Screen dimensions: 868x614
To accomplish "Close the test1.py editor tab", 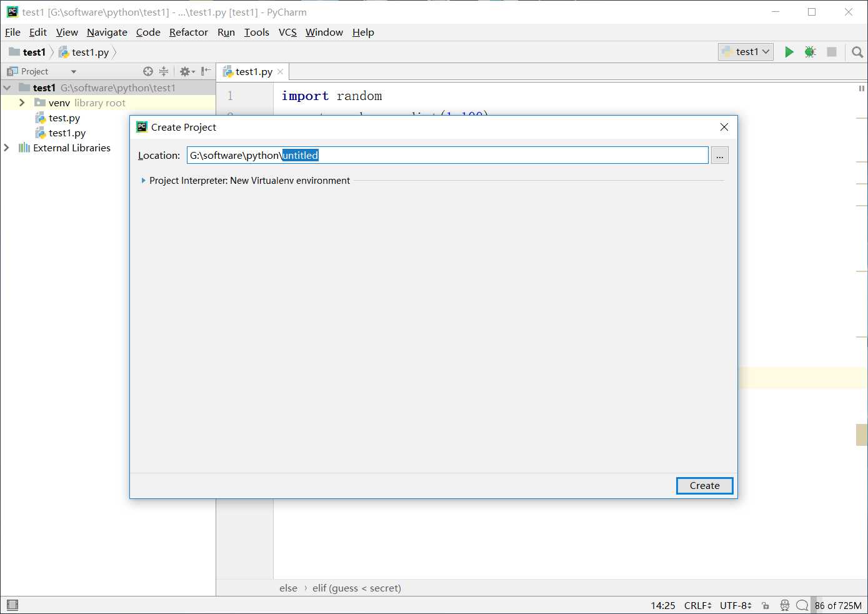I will point(280,72).
